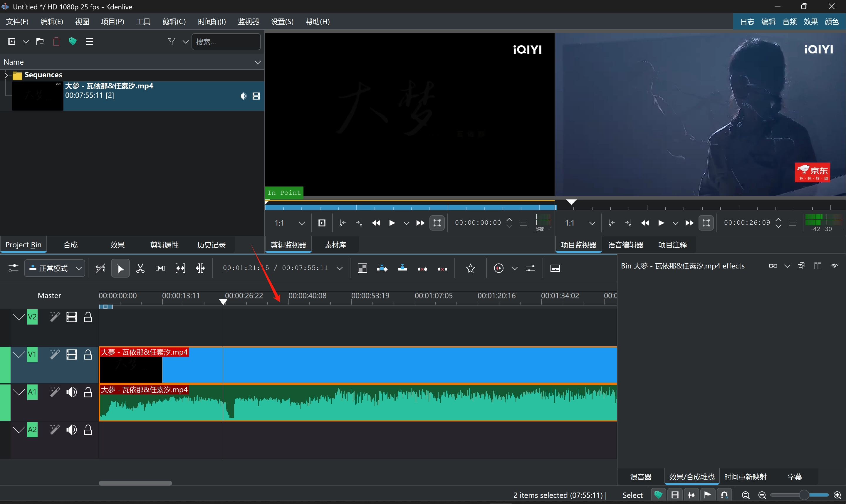Switch to the 素材库 tab
Image resolution: width=846 pixels, height=504 pixels.
pos(335,245)
